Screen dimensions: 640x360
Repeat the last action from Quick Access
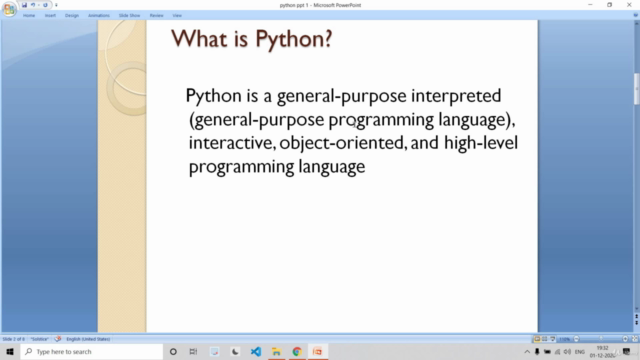(x=45, y=5)
